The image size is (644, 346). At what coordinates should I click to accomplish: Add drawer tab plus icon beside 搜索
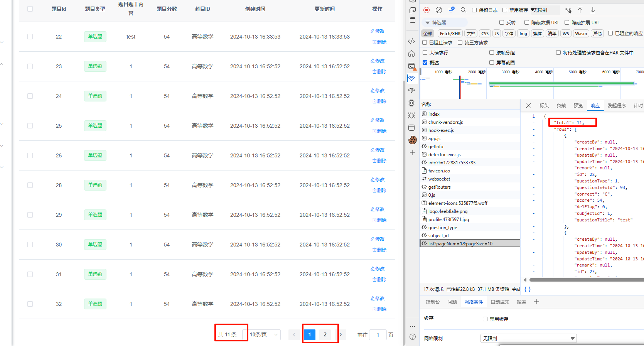536,302
